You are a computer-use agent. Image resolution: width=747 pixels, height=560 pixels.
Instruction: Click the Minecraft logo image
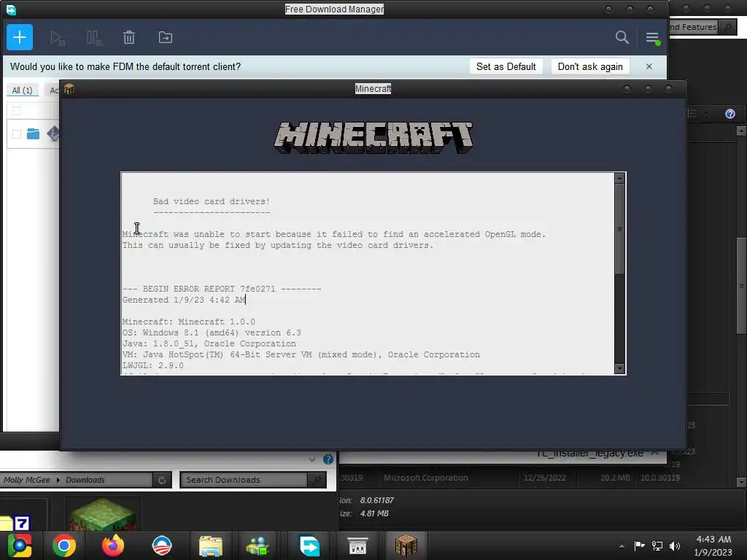coord(373,138)
